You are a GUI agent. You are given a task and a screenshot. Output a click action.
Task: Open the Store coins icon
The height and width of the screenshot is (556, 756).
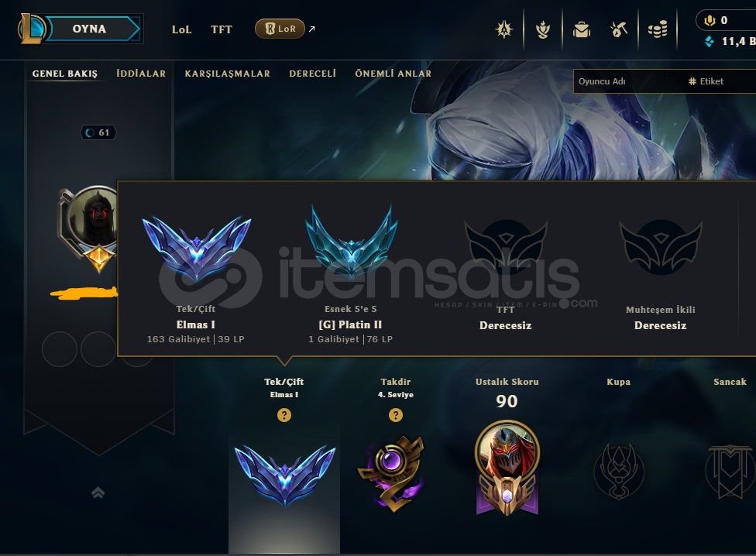(x=658, y=29)
